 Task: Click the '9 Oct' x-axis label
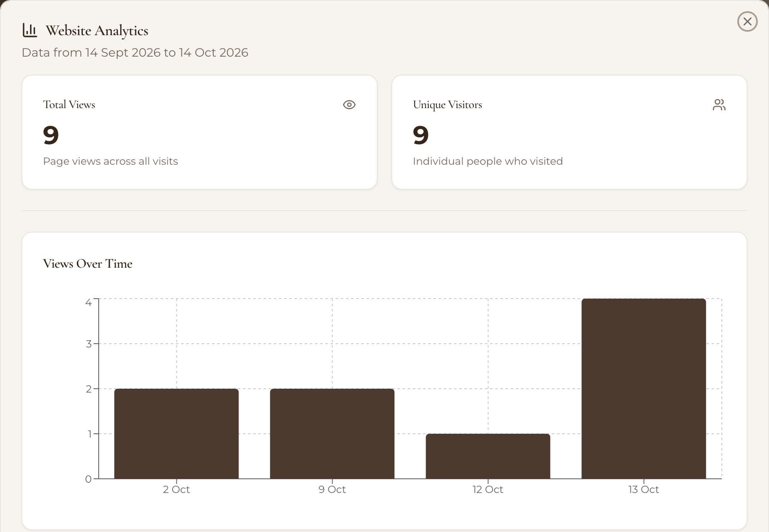coord(332,490)
